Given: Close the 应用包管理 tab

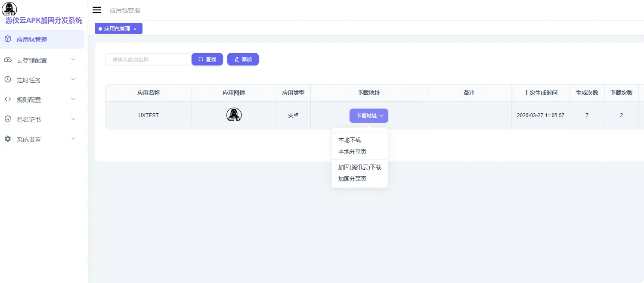Looking at the screenshot, I should tap(135, 29).
